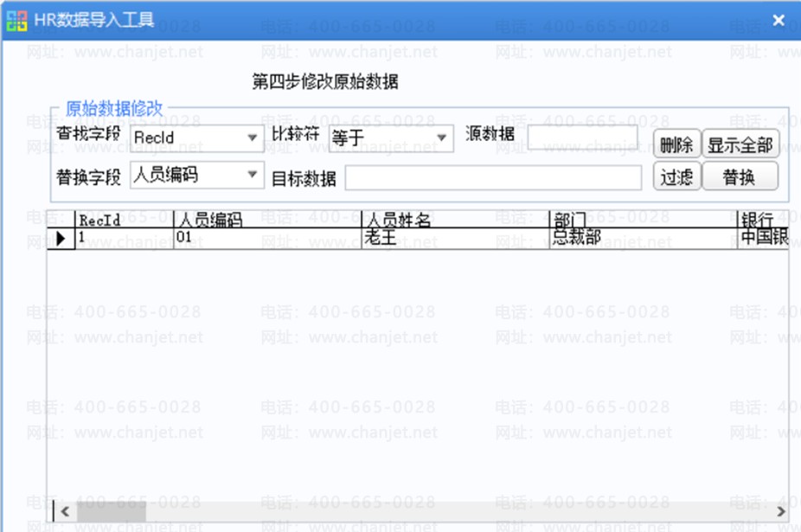The height and width of the screenshot is (532, 801).
Task: Focus the 目标数据 text box
Action: (493, 177)
